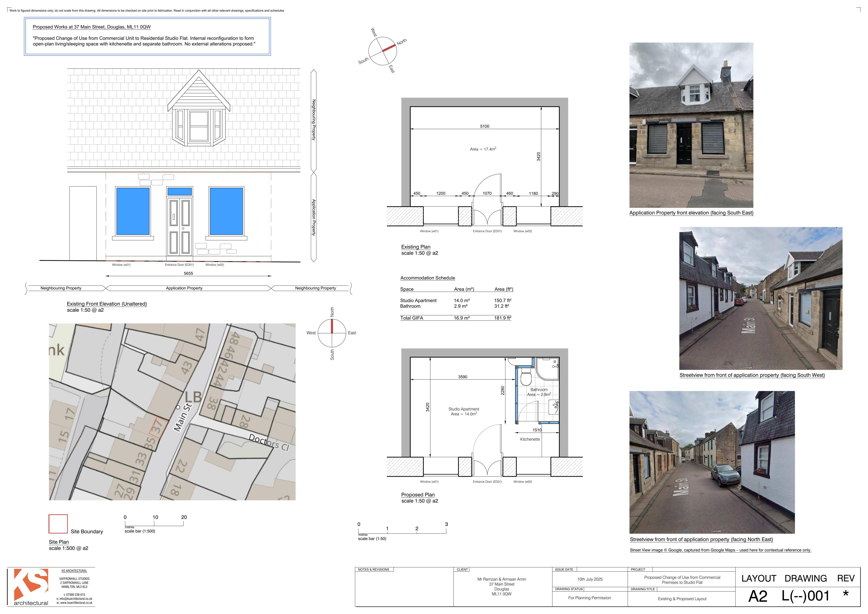Viewport: 868px width, 614px height.
Task: Click the 'Doctors Cl' street label on the map
Action: tap(268, 442)
